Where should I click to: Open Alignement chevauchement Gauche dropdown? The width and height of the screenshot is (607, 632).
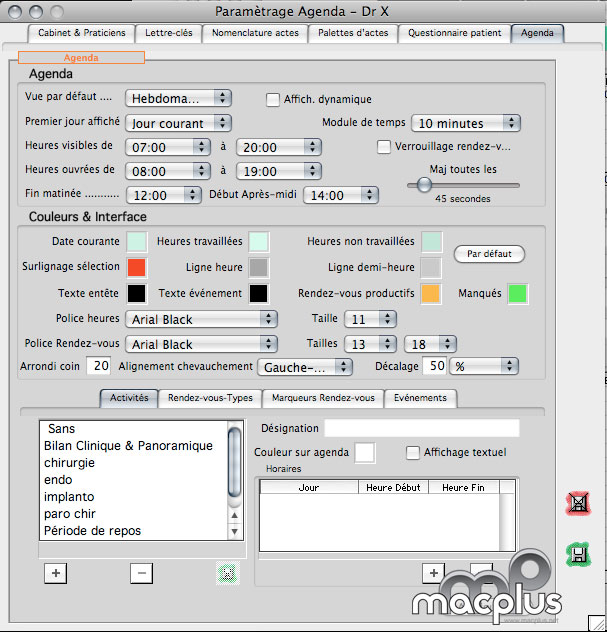point(305,367)
